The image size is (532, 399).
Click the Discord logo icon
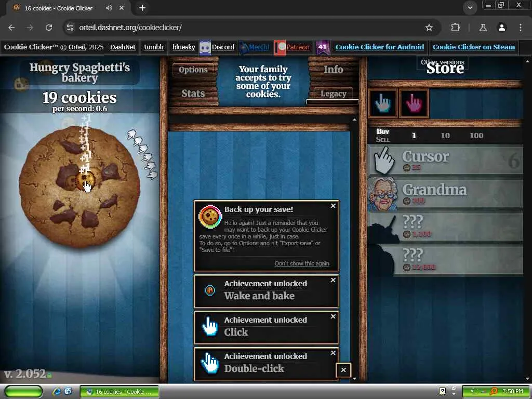click(205, 47)
